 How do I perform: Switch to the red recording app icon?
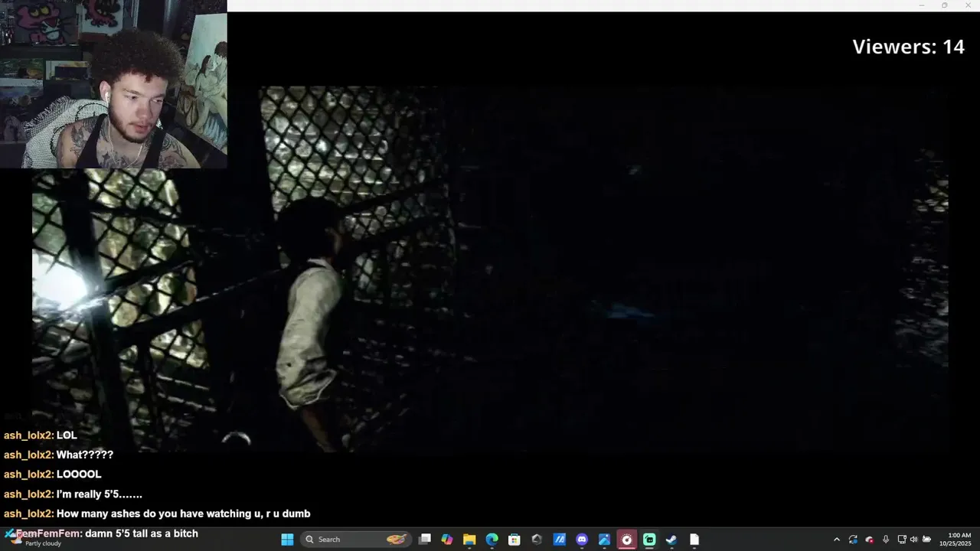pyautogui.click(x=627, y=540)
